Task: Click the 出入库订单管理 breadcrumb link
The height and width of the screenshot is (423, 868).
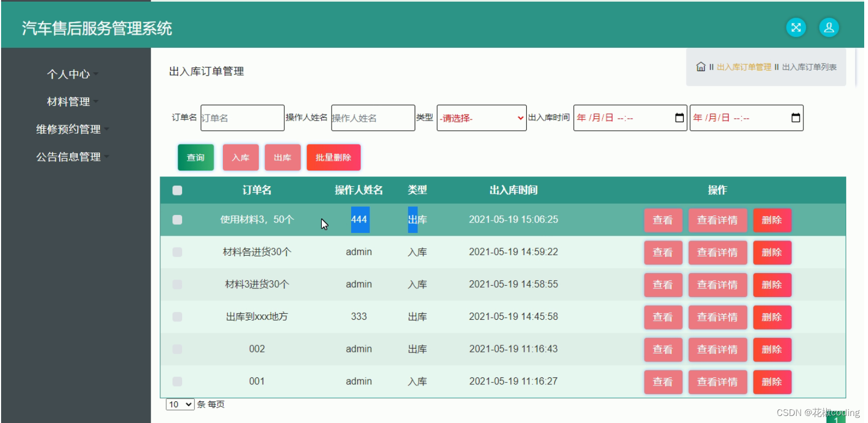Action: (x=744, y=67)
